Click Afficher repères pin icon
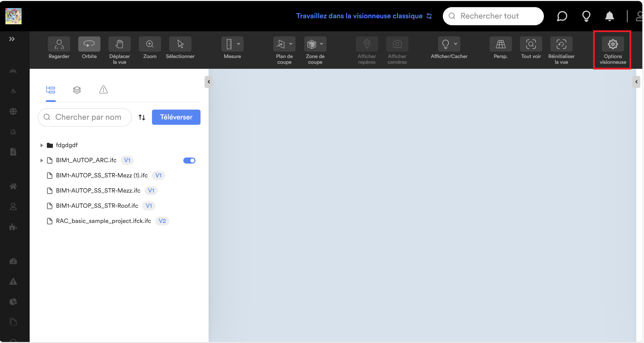This screenshot has height=343, width=644. tap(367, 44)
